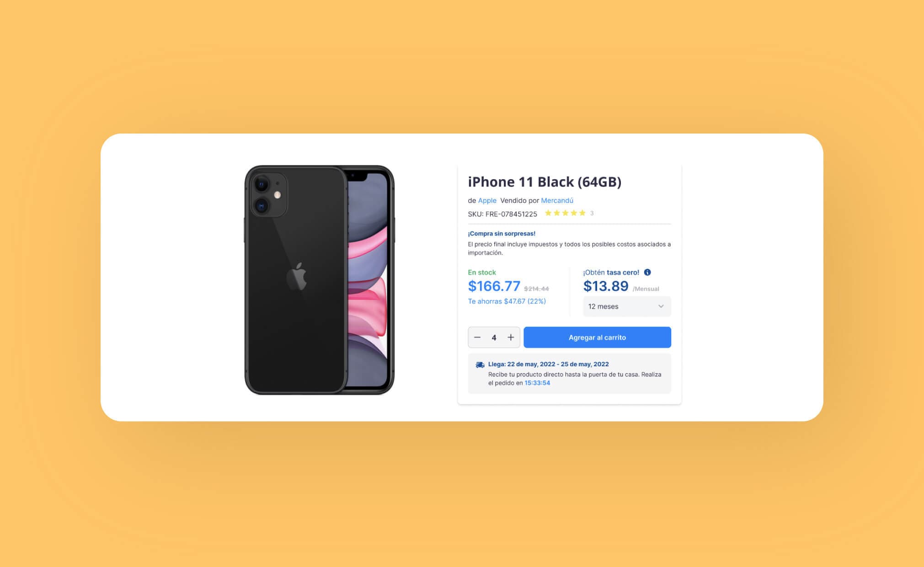Click the 15:33:54 countdown timer
This screenshot has height=567, width=924.
[537, 383]
